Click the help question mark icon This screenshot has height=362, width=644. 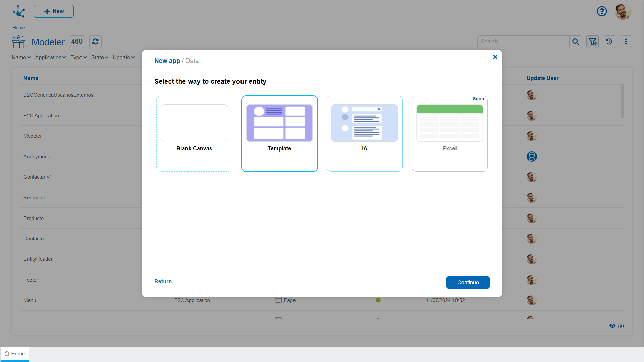(602, 11)
